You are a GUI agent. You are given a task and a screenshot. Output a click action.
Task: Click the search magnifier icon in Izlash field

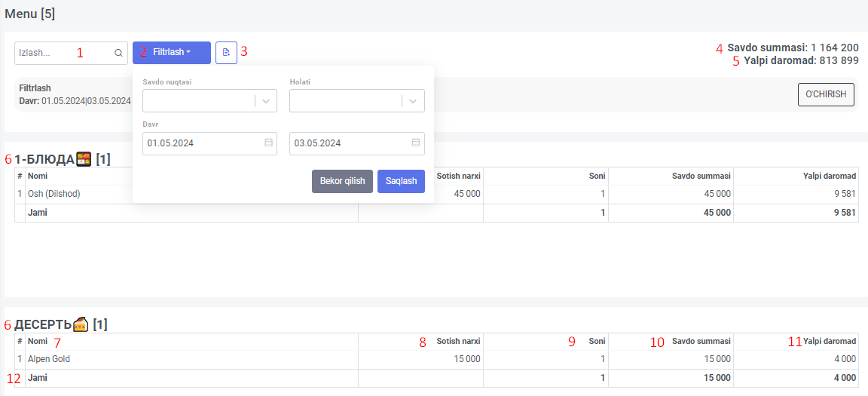point(118,53)
